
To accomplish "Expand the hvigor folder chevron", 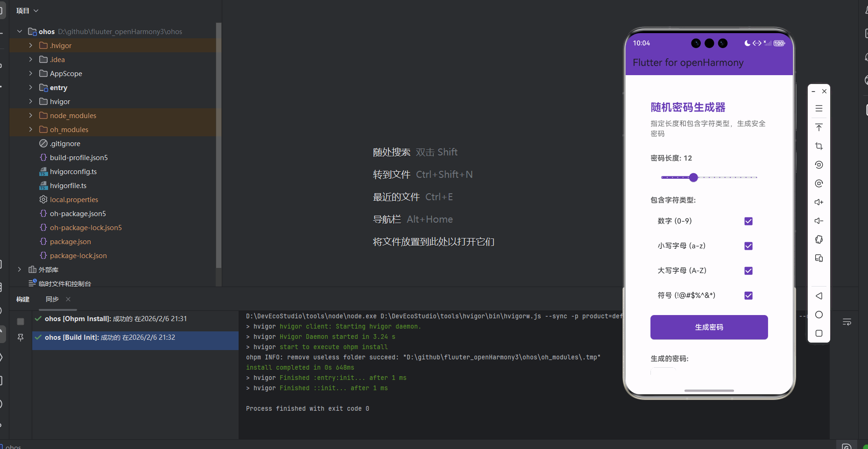I will tap(30, 101).
